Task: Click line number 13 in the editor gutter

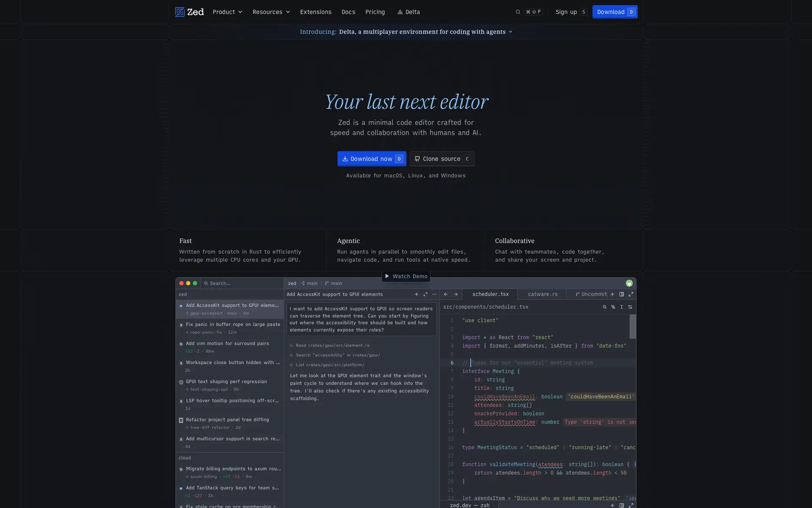Action: 450,422
